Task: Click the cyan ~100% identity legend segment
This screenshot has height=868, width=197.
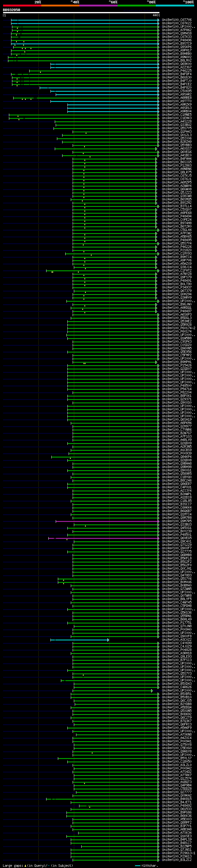Action: [175, 6]
